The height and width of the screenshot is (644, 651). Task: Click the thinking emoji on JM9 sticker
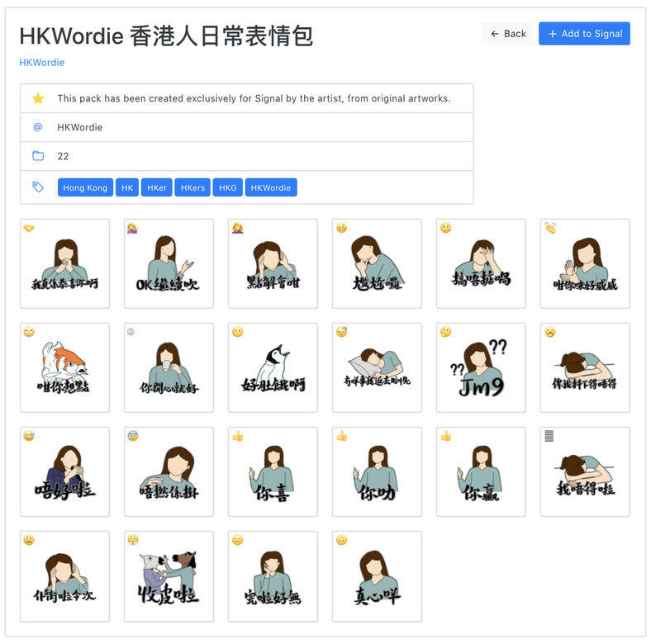[446, 332]
